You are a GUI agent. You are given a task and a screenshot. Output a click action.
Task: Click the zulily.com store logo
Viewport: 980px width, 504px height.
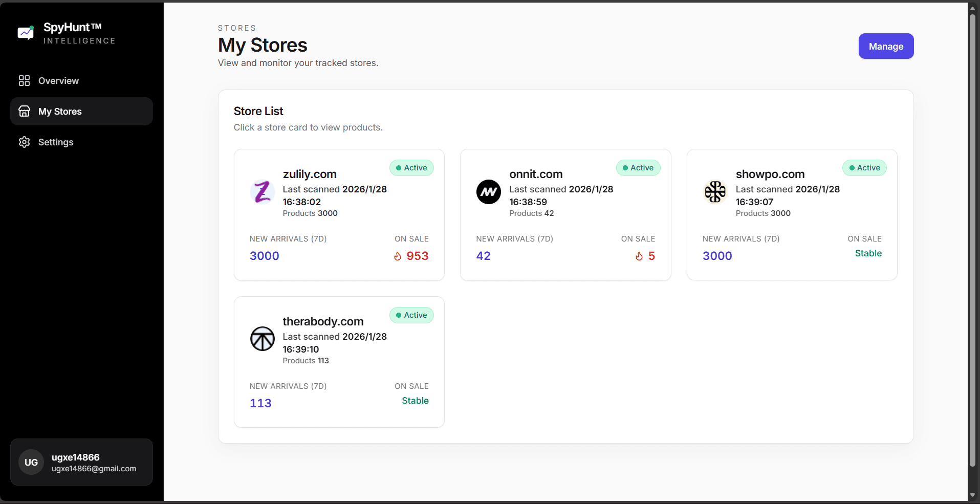[262, 192]
